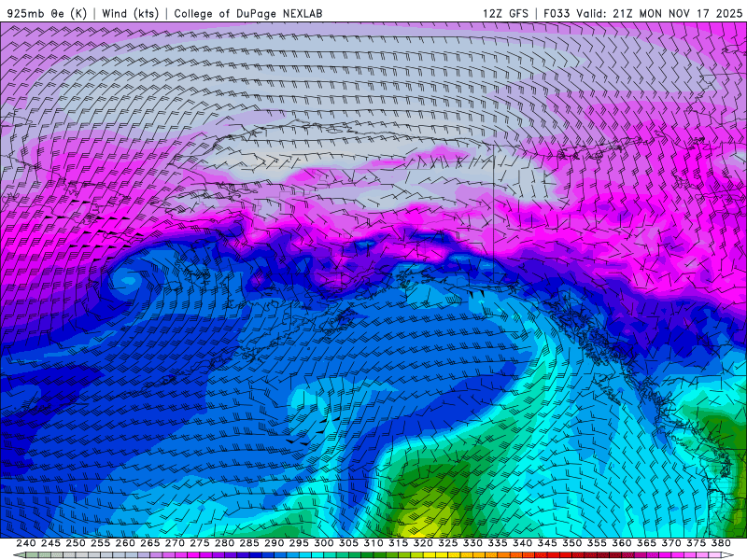
Task: Select the 290 legend value
Action: [x=274, y=543]
